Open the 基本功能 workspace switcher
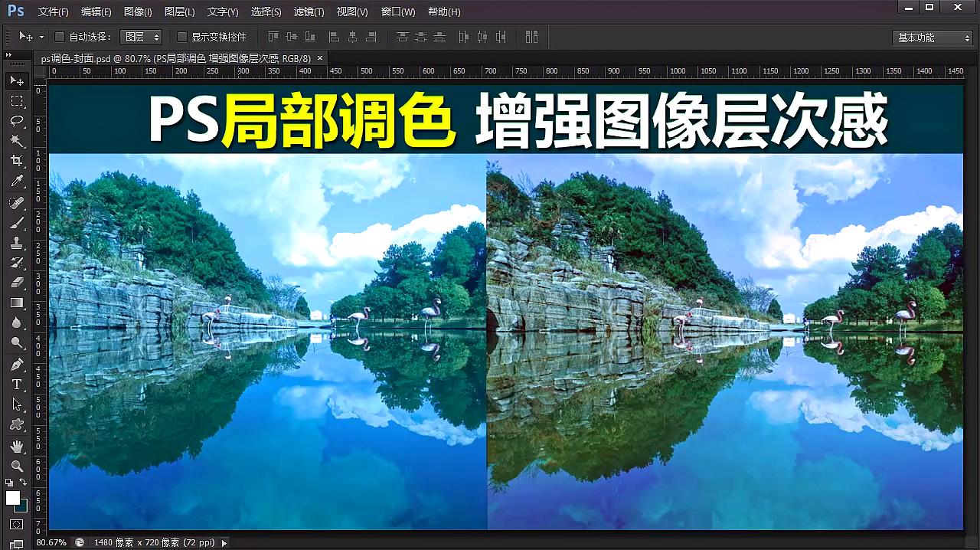 point(931,36)
